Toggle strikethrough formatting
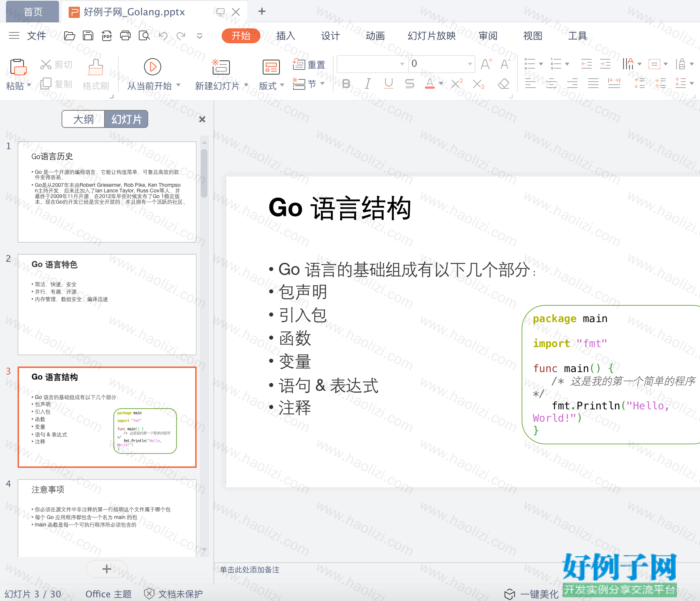 tap(410, 84)
